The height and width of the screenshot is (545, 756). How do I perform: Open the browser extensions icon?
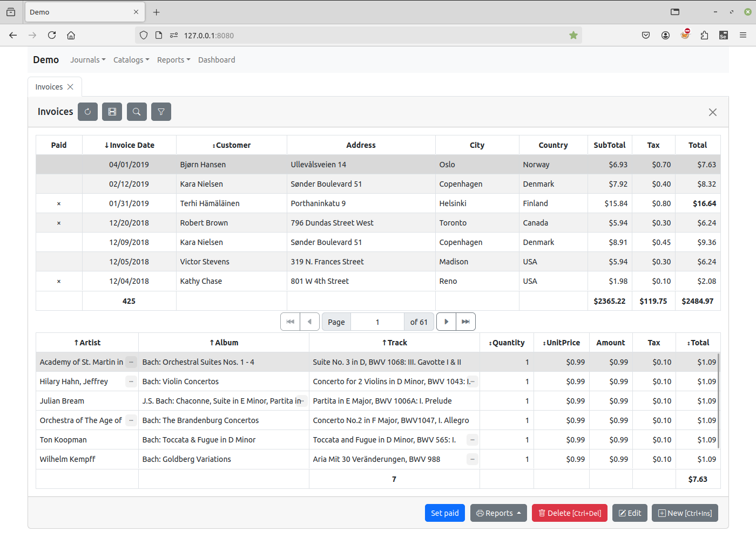click(704, 36)
